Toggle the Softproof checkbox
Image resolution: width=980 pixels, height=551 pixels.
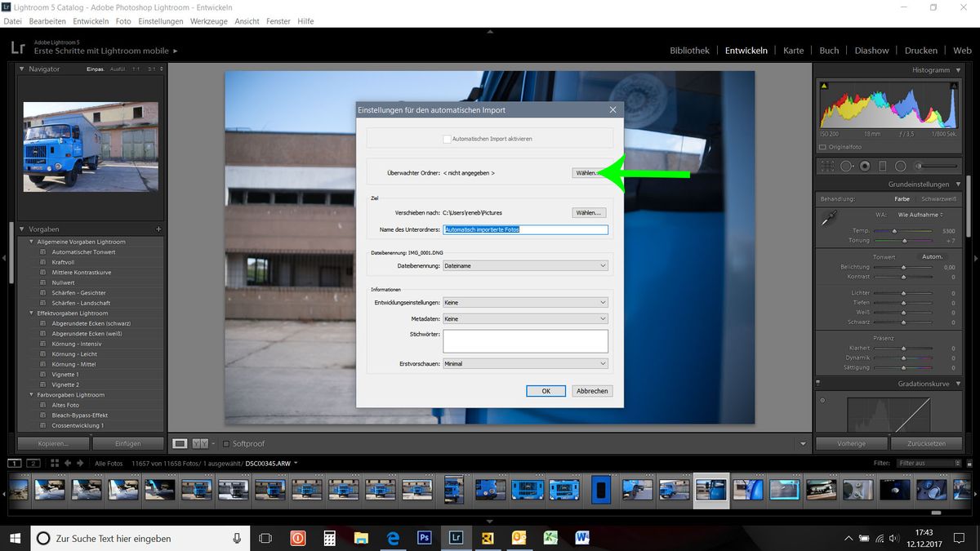[x=226, y=443]
